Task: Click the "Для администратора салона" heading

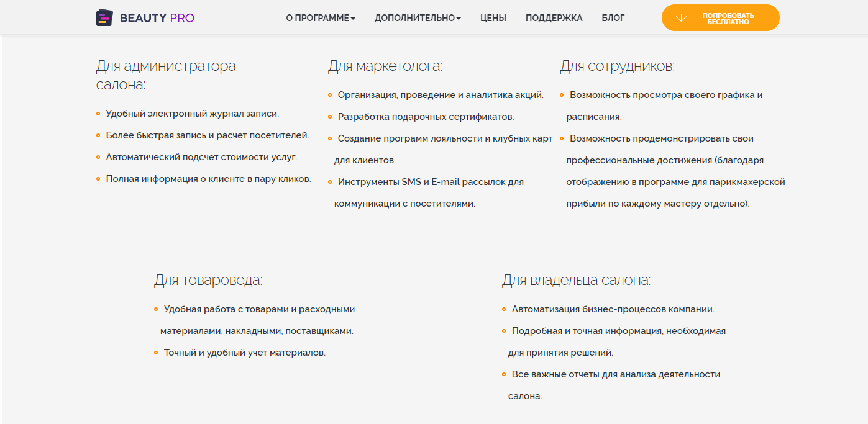Action: [166, 75]
